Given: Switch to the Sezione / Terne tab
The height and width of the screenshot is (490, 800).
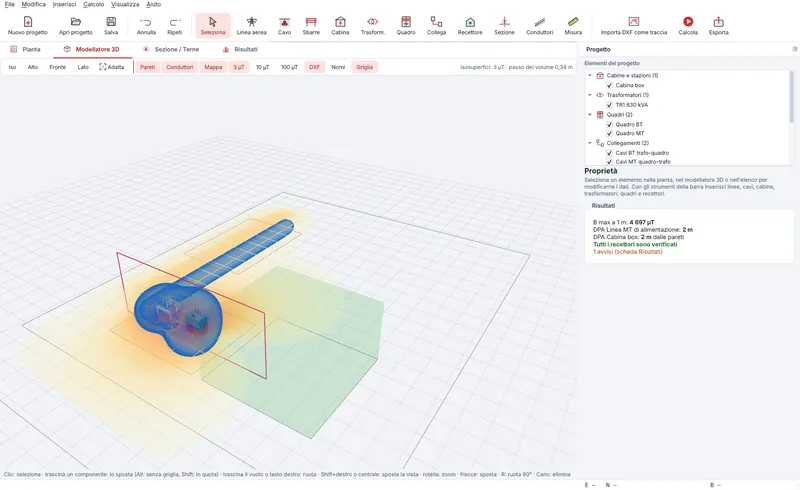Looking at the screenshot, I should (x=171, y=50).
